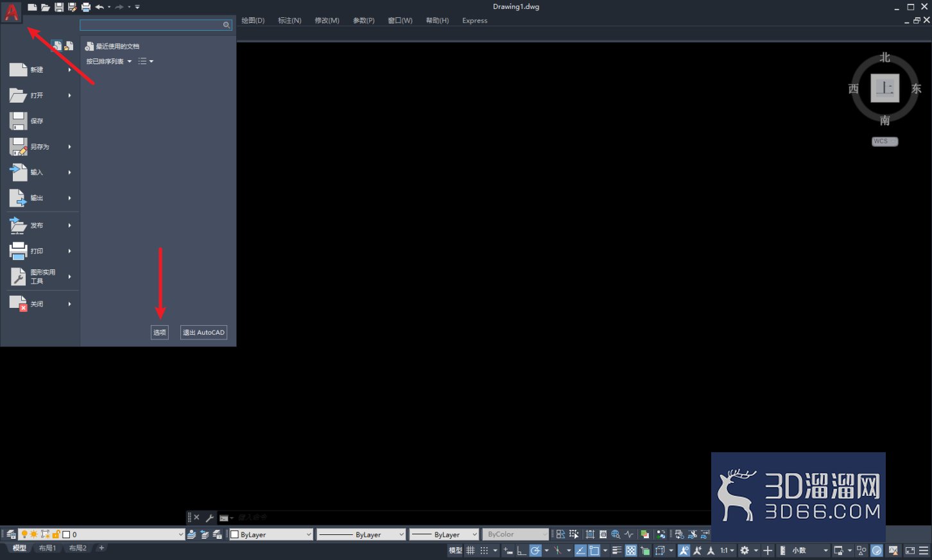The height and width of the screenshot is (560, 932).
Task: Show recent documents icon in menu
Action: [x=56, y=46]
